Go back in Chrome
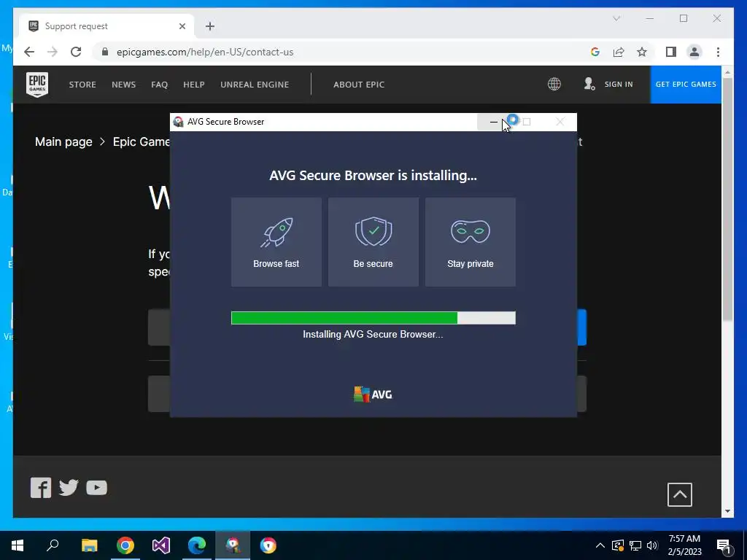This screenshot has width=747, height=560. tap(29, 52)
